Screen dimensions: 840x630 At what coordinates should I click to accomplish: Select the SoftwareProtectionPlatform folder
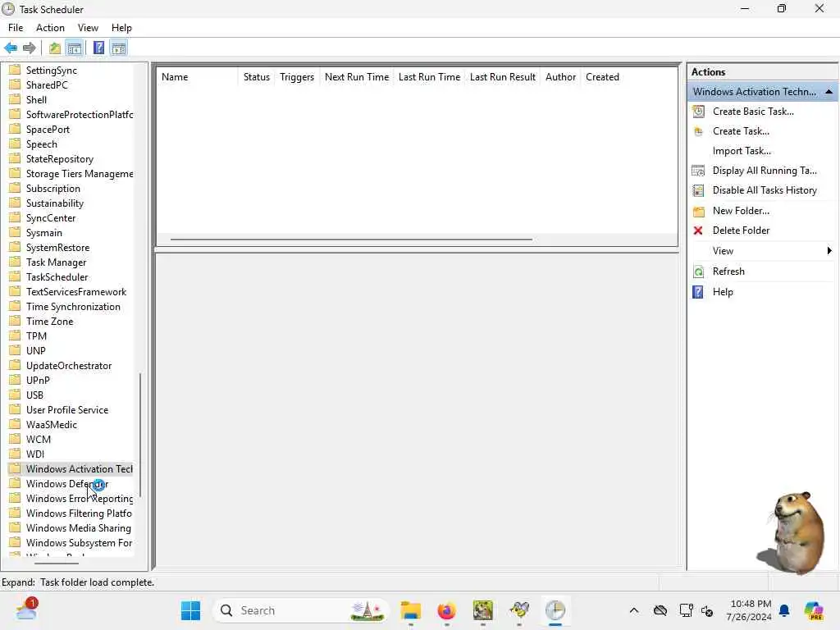pos(80,115)
